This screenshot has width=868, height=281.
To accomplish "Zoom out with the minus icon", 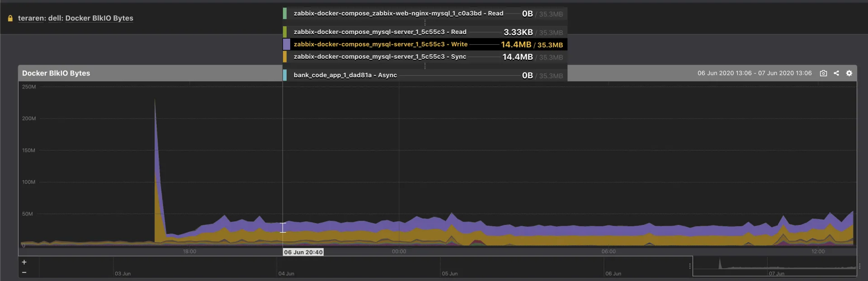I will (x=24, y=272).
